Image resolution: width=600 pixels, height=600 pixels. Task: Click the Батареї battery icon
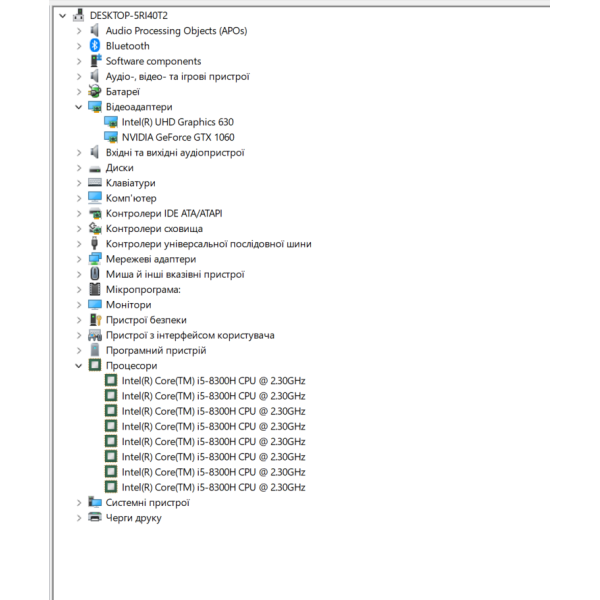[x=95, y=91]
